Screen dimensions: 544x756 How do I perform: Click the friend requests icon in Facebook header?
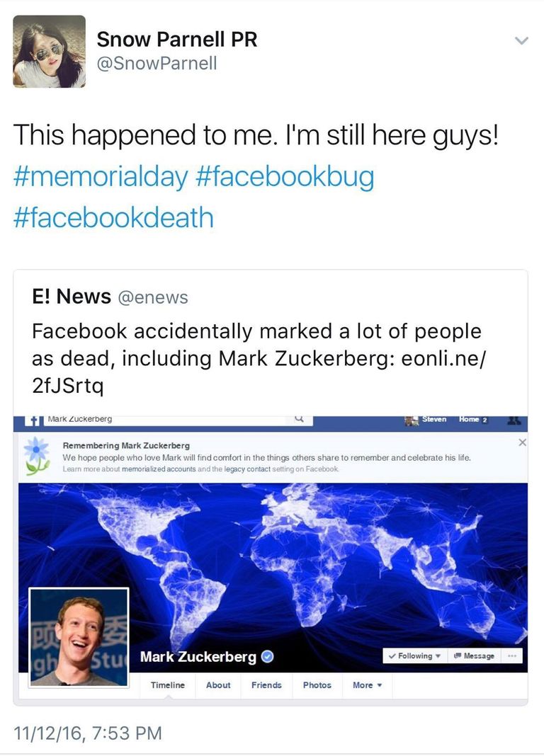pos(515,420)
